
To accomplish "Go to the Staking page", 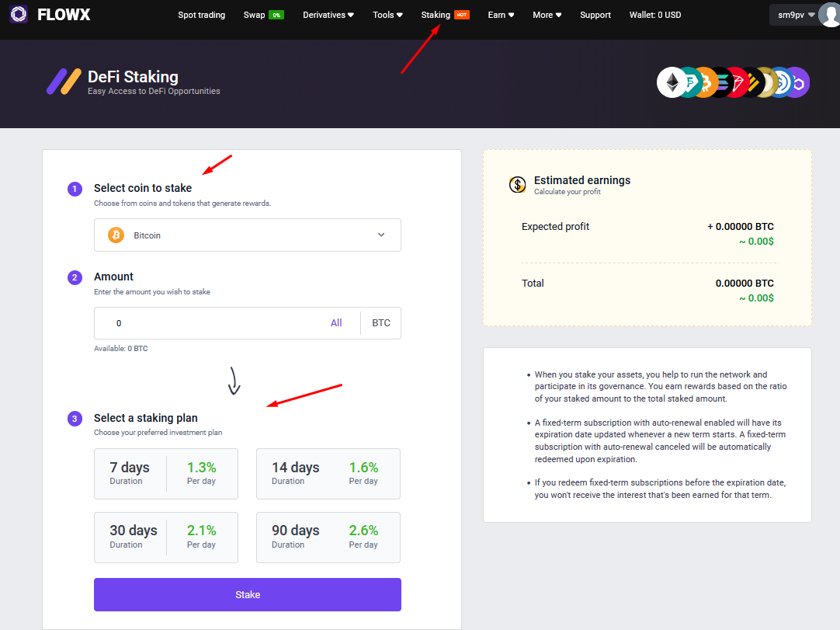I will (436, 15).
